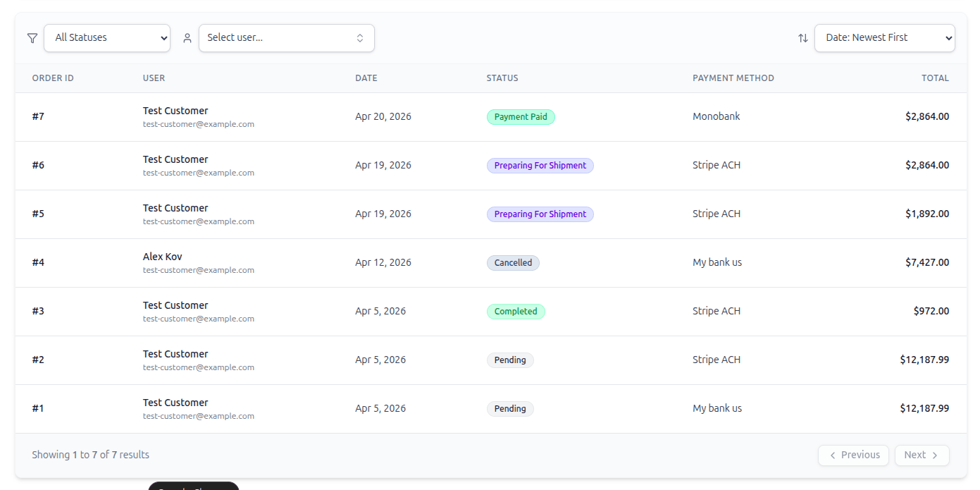Open the Date: Newest First sort dropdown
The image size is (980, 490).
[x=885, y=38]
